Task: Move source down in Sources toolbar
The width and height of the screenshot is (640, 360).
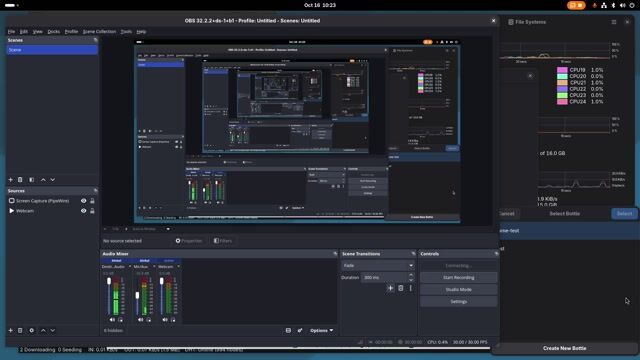Action: pyautogui.click(x=53, y=330)
